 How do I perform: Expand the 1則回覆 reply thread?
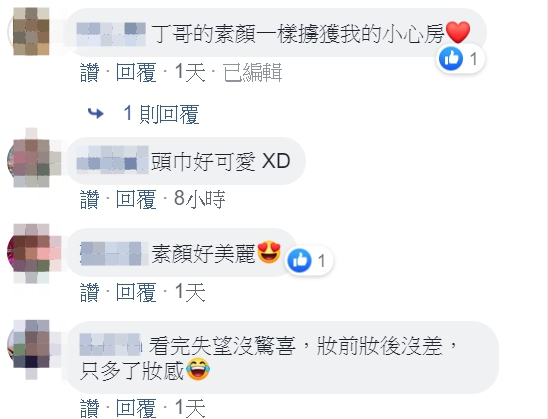coord(161,114)
